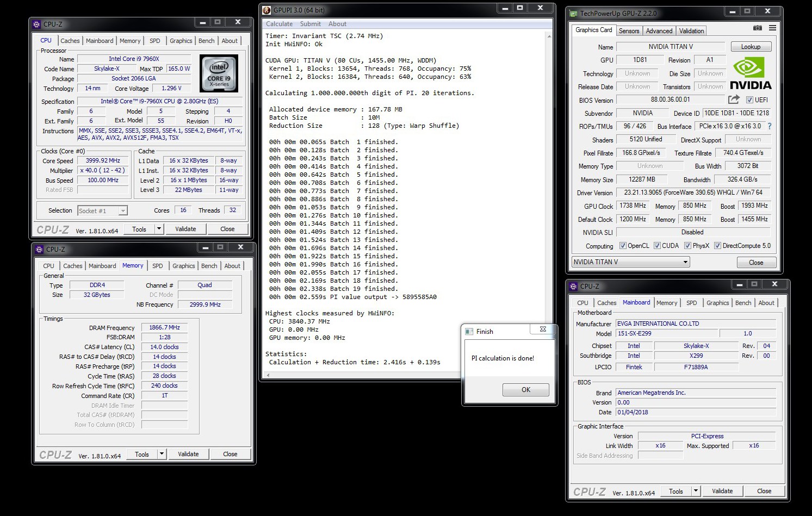This screenshot has height=516, width=812.
Task: Click the Core Speed value 3999.92 MHz
Action: pyautogui.click(x=103, y=160)
